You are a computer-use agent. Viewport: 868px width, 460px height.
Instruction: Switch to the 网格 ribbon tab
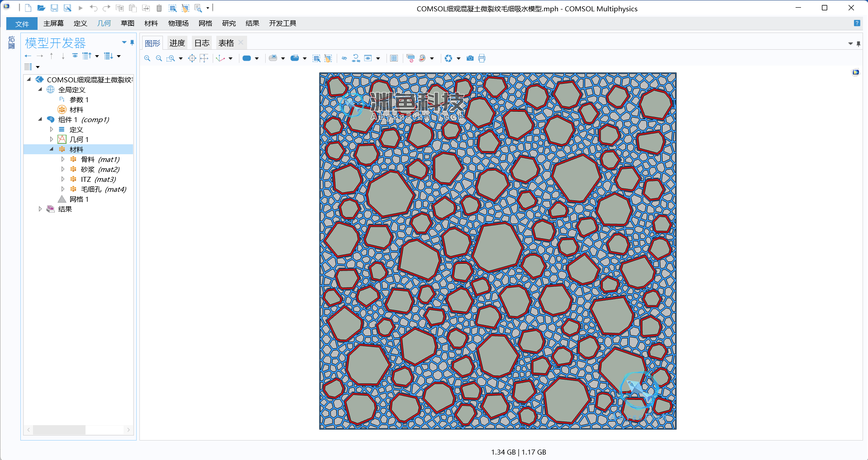point(205,24)
